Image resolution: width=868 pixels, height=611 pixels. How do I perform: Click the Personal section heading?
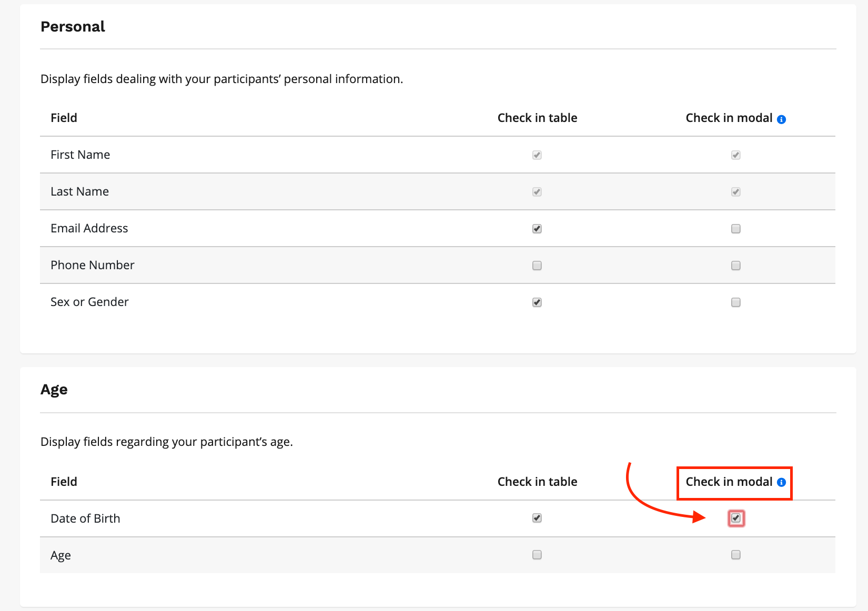pos(73,27)
